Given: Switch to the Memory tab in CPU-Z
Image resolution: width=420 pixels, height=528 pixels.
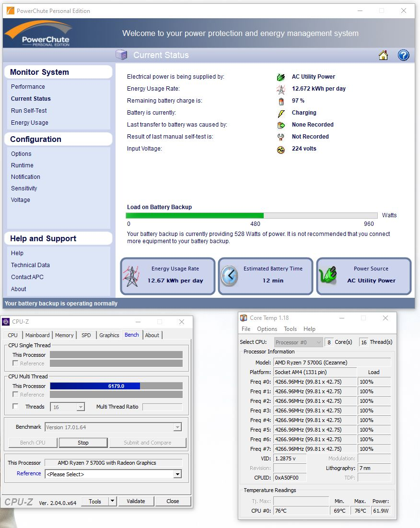Looking at the screenshot, I should 64,335.
